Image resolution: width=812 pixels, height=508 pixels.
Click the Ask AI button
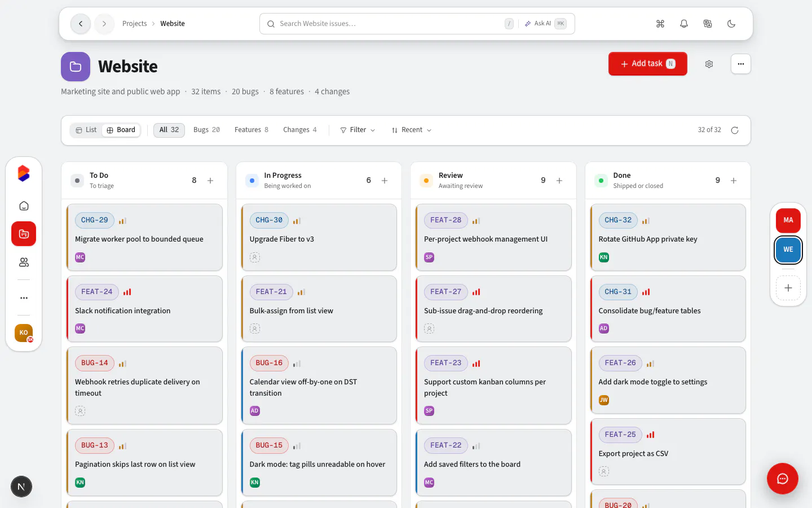pos(545,24)
